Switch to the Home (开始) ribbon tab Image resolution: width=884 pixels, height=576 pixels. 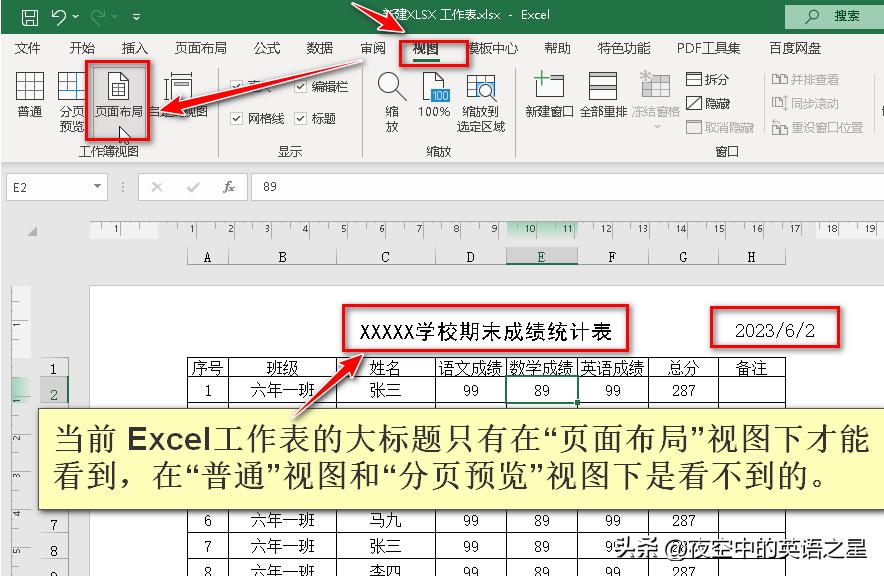coord(80,47)
